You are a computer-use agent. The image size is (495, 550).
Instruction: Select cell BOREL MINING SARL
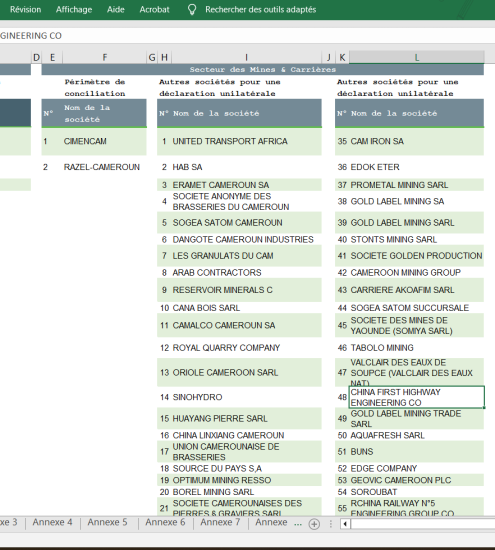point(247,492)
